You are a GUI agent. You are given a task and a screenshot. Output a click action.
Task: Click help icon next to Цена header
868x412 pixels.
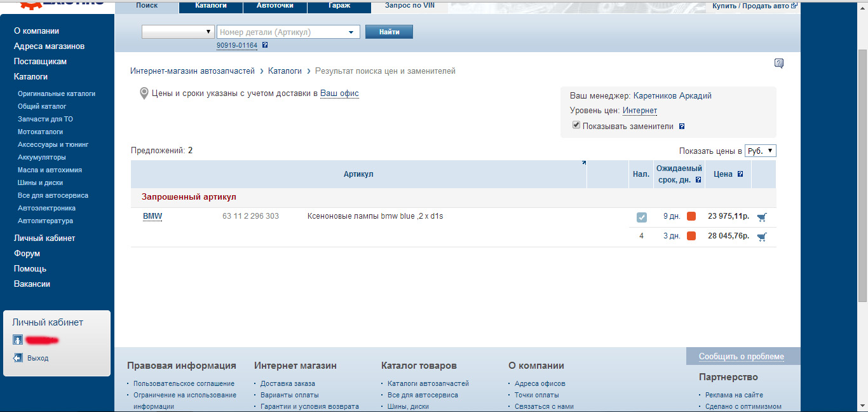coord(740,174)
